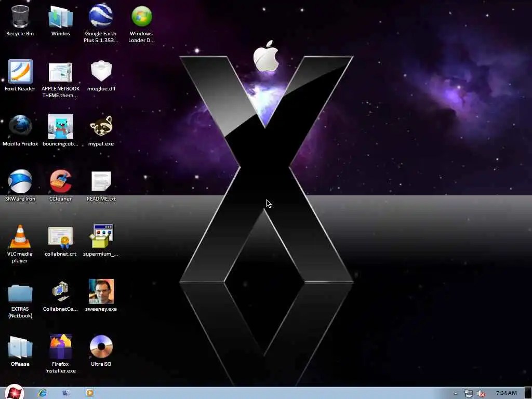The height and width of the screenshot is (399, 532).
Task: Select the READ ME.txt file
Action: click(x=101, y=181)
